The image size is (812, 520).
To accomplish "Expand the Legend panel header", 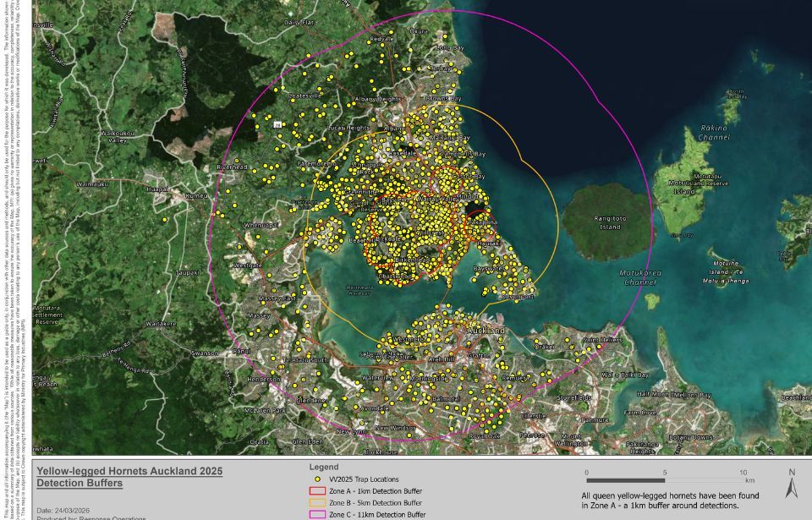I will (324, 466).
